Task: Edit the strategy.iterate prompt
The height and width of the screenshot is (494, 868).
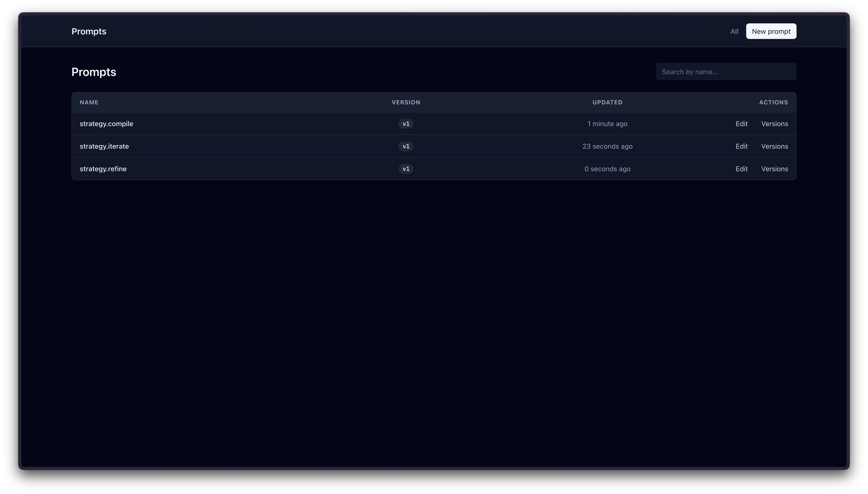Action: tap(742, 146)
